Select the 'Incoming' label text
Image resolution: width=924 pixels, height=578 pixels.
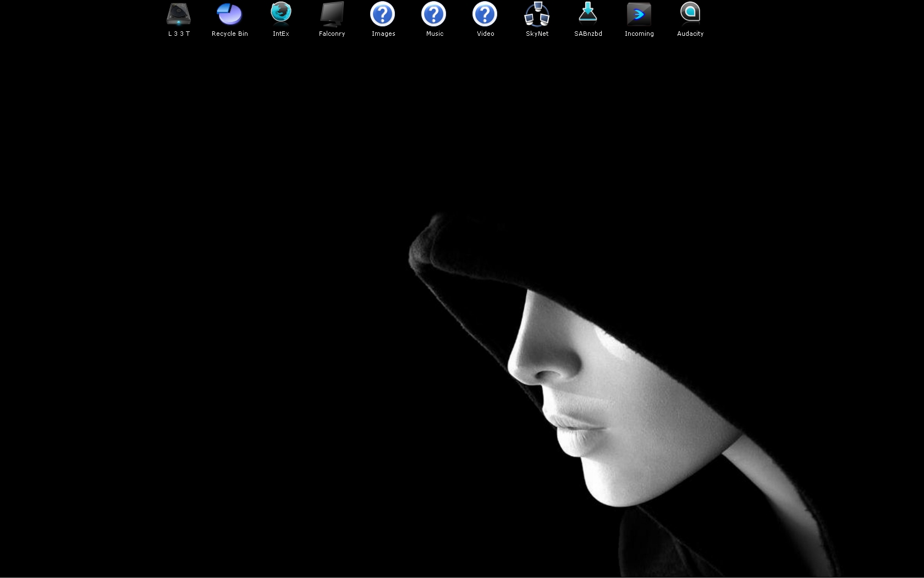(x=639, y=34)
